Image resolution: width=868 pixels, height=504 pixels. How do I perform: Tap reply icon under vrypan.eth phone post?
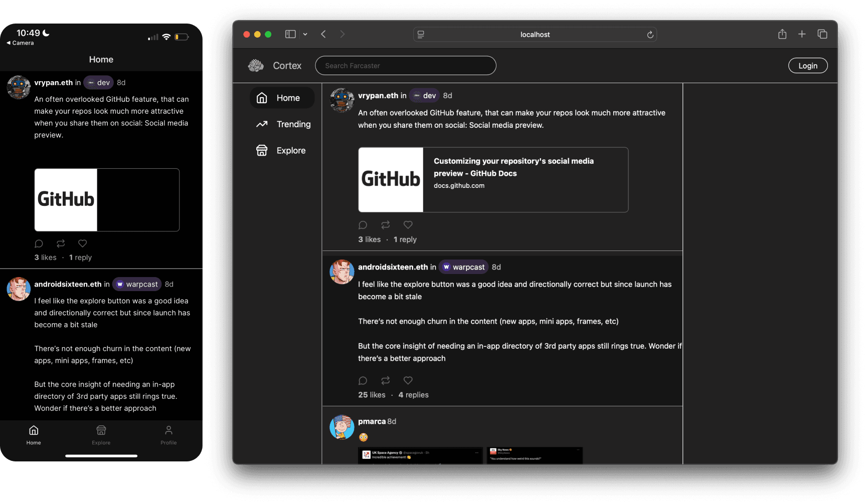pyautogui.click(x=39, y=243)
